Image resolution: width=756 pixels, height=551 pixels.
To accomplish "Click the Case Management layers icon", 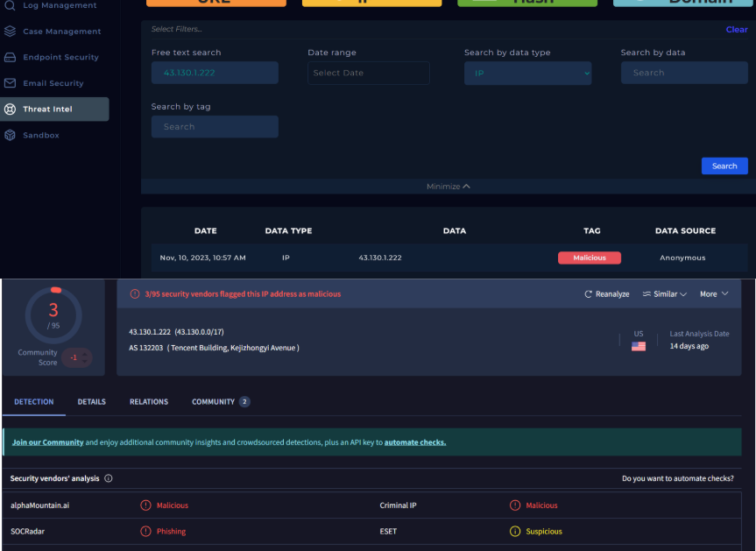I will click(x=10, y=32).
